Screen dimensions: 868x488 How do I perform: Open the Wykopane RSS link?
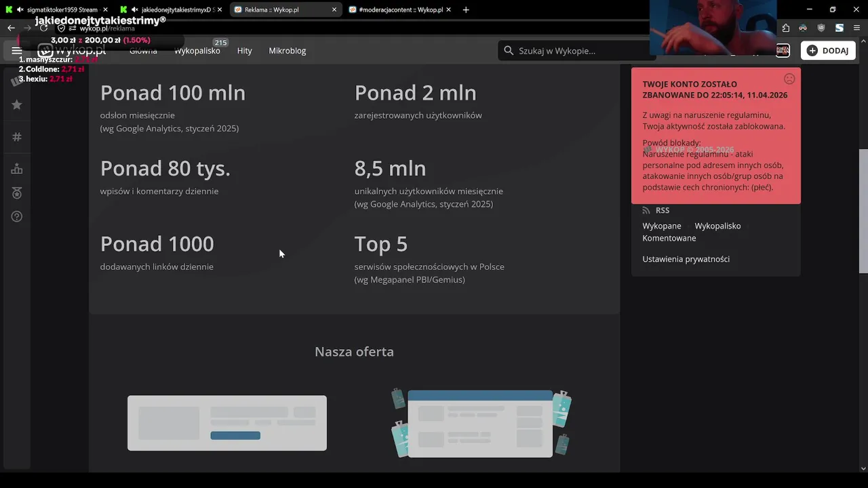tap(662, 226)
